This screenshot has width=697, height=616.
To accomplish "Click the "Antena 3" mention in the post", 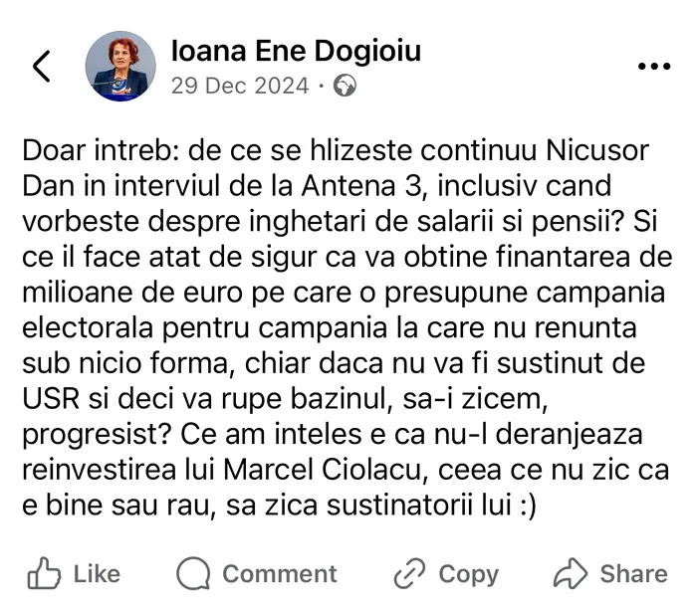I will pos(360,186).
